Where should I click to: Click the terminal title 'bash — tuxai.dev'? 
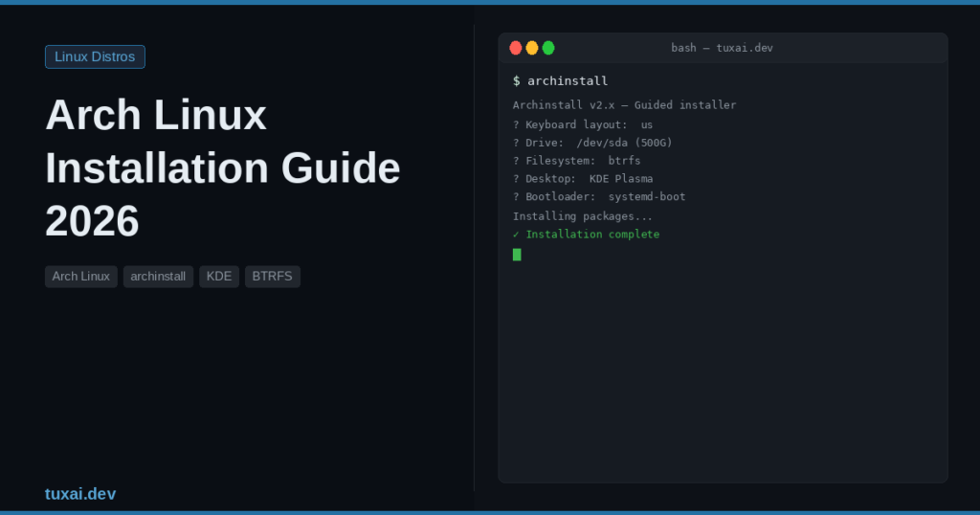tap(722, 48)
